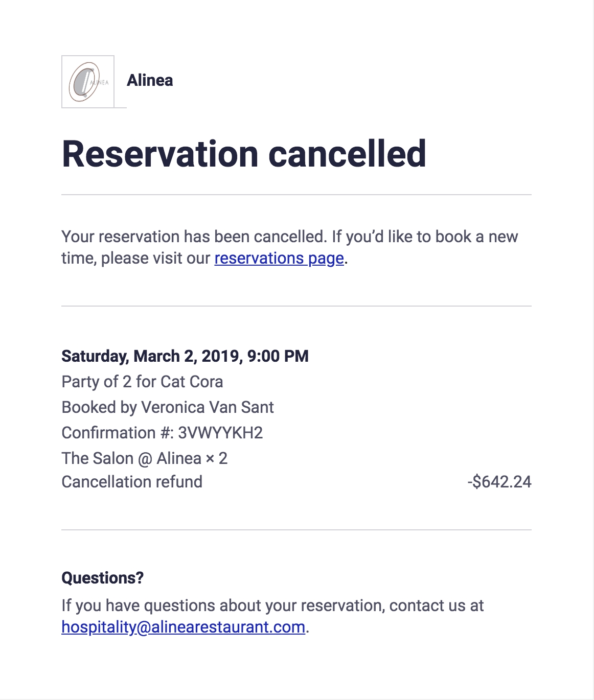Click "The Salon @ Alinea × 2" item
Screen dimensions: 594x700
[144, 458]
